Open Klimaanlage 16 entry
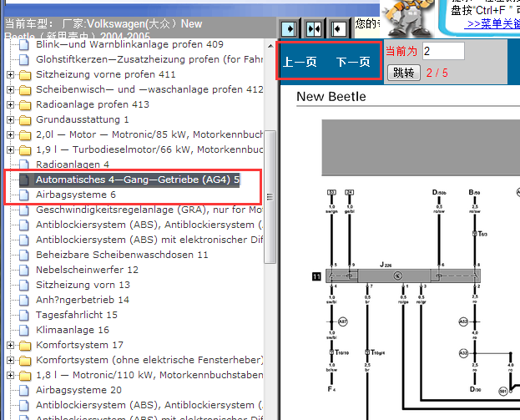Screen dimensions: 520x420 [x=73, y=330]
